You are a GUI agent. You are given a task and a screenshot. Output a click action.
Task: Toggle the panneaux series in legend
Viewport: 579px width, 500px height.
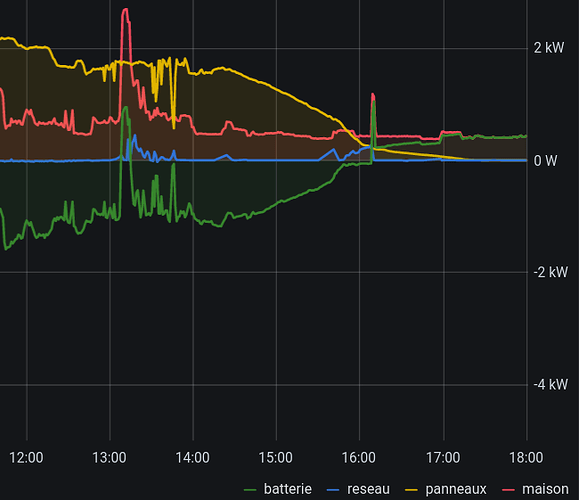[x=456, y=489]
